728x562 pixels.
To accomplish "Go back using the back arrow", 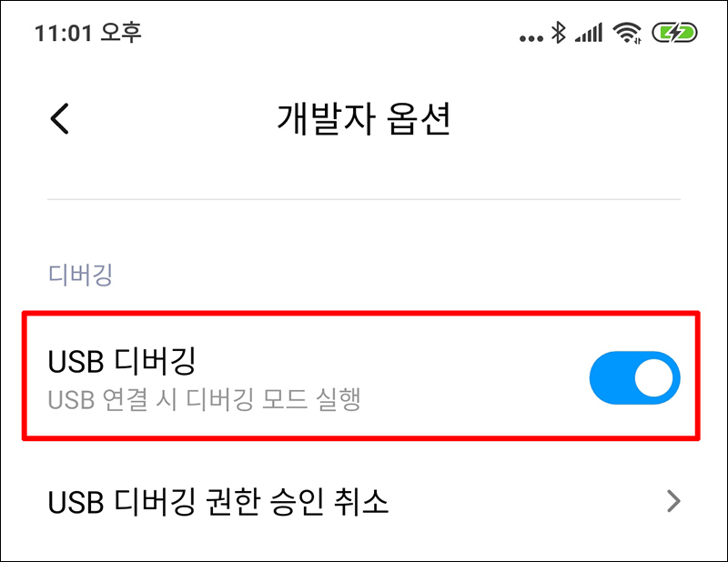I will pyautogui.click(x=59, y=119).
